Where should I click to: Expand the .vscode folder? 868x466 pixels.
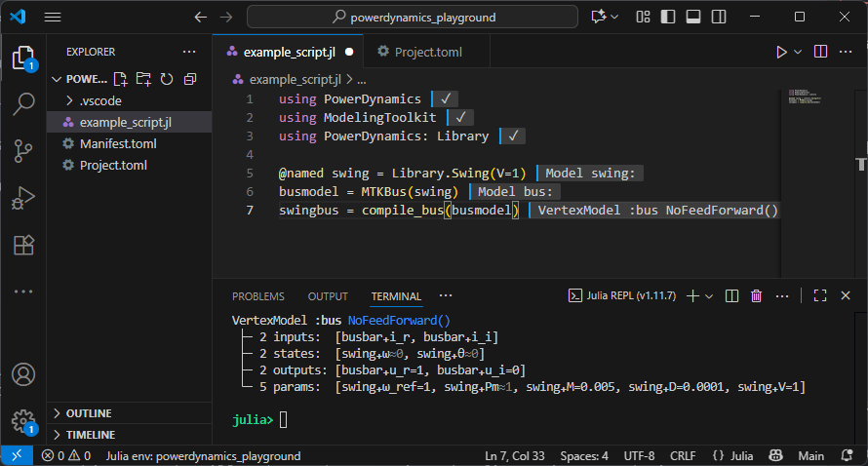pos(100,100)
